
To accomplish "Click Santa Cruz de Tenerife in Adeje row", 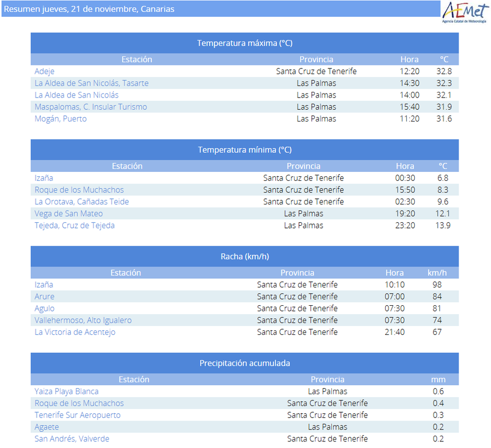I will tap(316, 71).
